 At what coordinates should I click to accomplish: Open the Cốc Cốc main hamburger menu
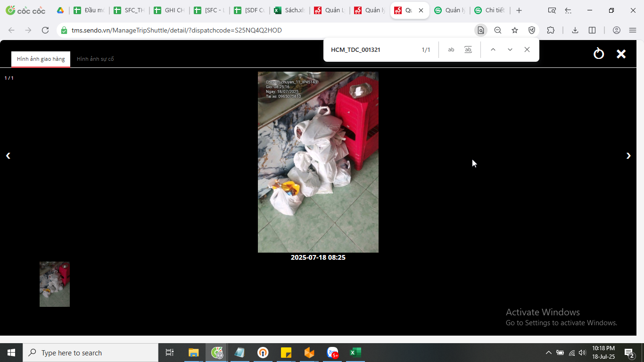(633, 30)
